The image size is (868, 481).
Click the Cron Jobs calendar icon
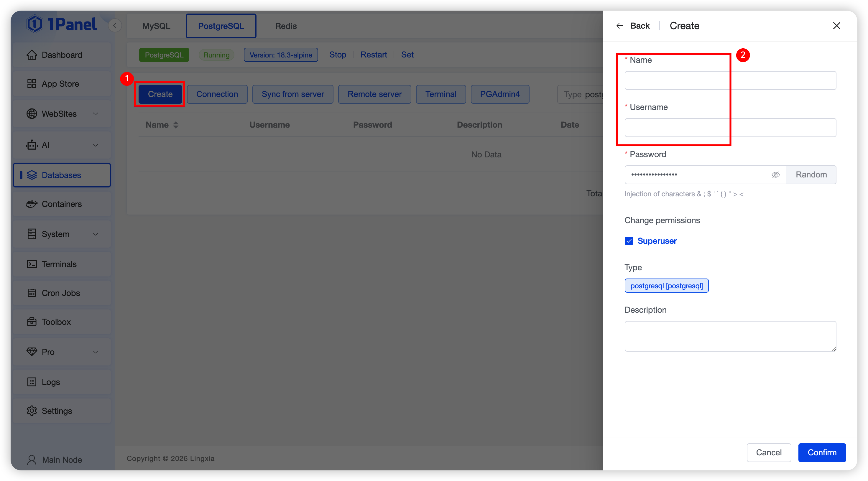[x=32, y=293]
